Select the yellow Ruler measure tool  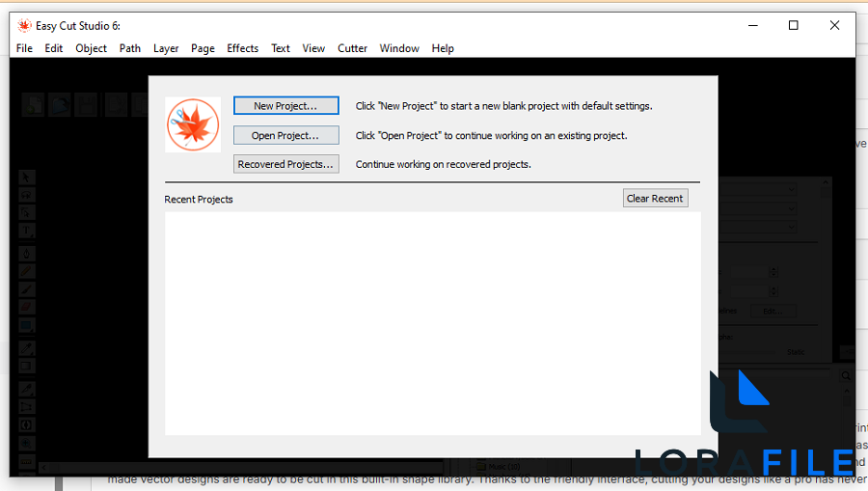click(x=27, y=462)
